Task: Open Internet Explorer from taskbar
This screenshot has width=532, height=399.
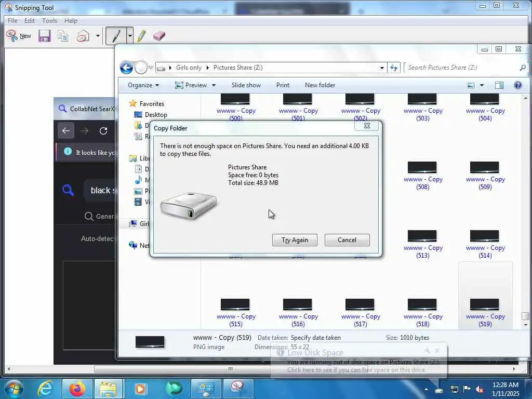Action: coord(45,389)
